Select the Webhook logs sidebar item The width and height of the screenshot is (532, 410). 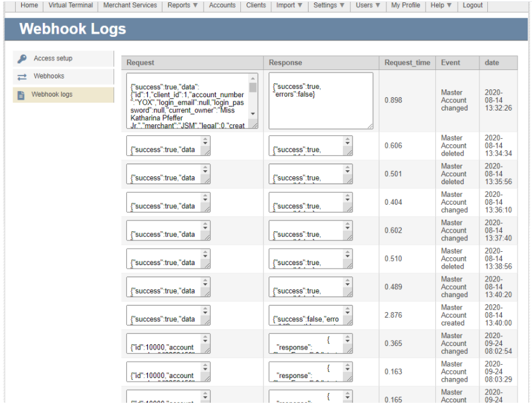(63, 95)
